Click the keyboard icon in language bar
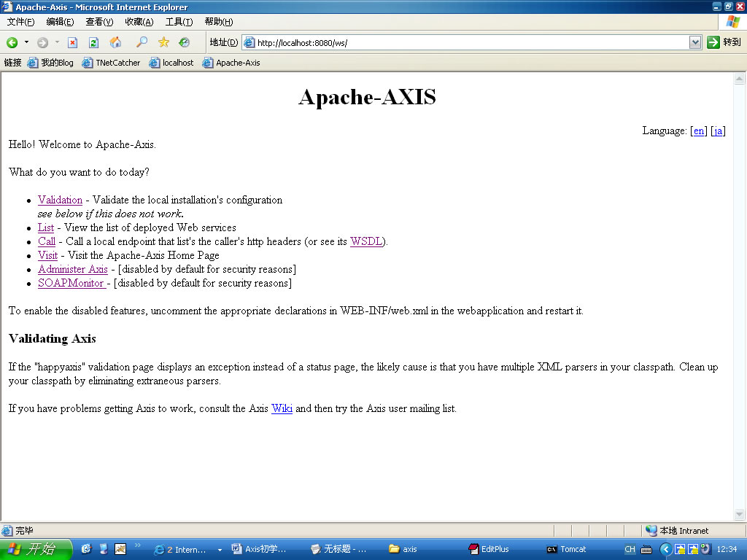747x560 pixels. click(646, 550)
